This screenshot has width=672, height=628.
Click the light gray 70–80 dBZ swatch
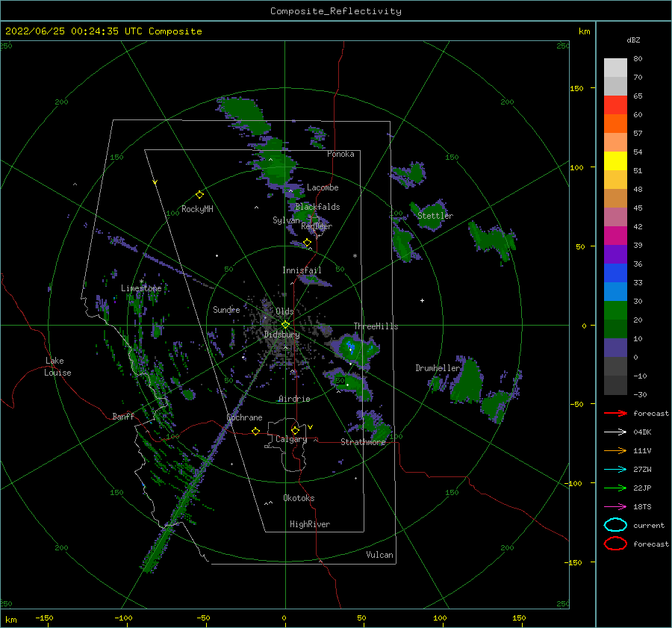pos(615,68)
